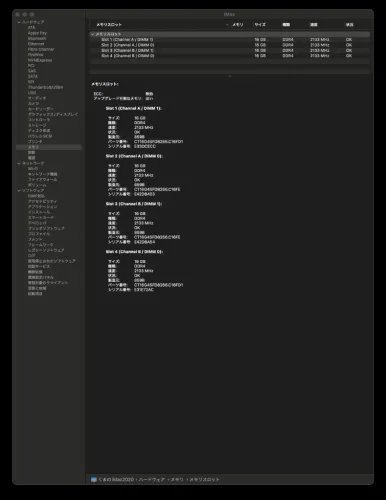This screenshot has height=500, width=386.
Task: Select the highlighted メモリ sidebar item
Action: (49, 147)
